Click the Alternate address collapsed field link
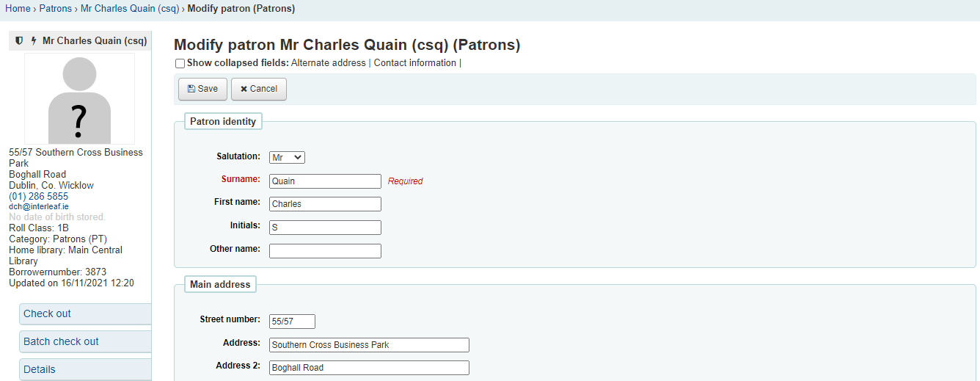Screen dimensions: 980x381 [x=328, y=63]
